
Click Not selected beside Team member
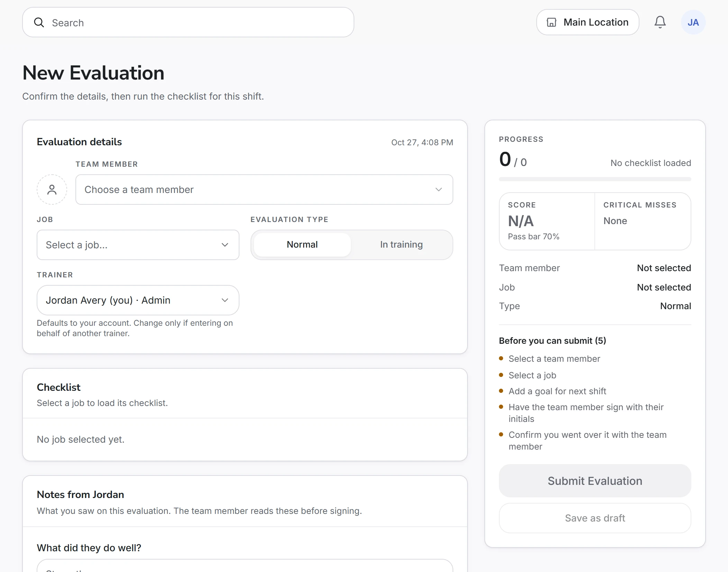(664, 268)
